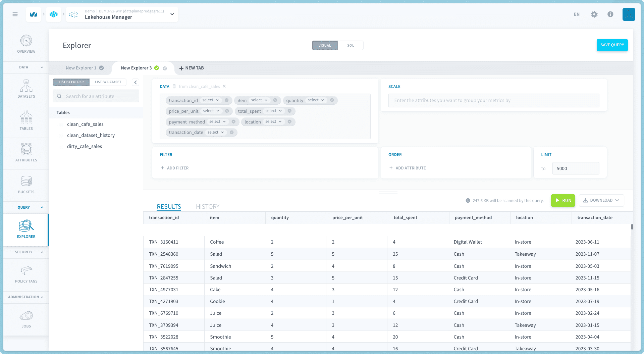Image resolution: width=644 pixels, height=354 pixels.
Task: Click the scan size info icon
Action: 468,201
